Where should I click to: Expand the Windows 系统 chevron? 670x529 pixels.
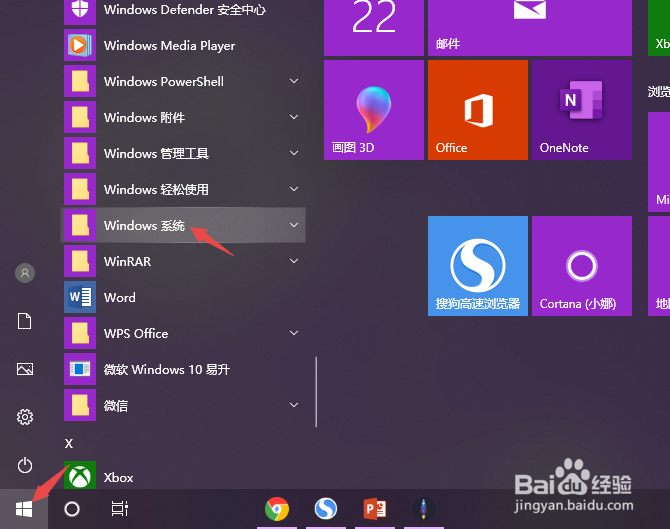pos(294,225)
